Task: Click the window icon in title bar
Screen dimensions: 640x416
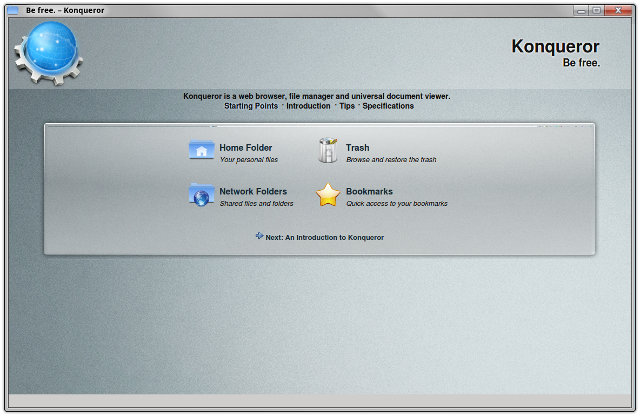Action: 13,10
